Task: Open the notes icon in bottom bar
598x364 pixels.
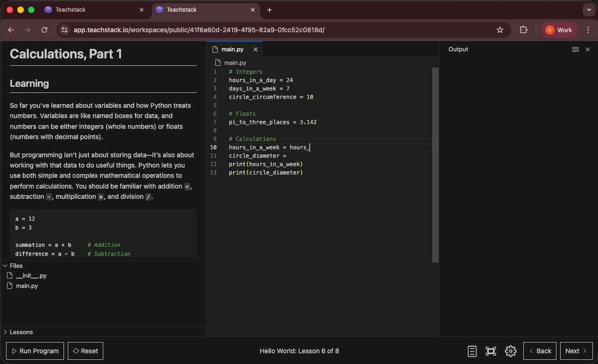Action: coord(472,351)
